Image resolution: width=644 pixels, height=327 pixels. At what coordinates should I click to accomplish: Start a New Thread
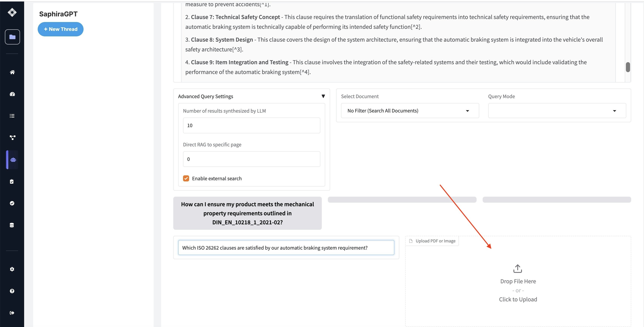tap(61, 29)
